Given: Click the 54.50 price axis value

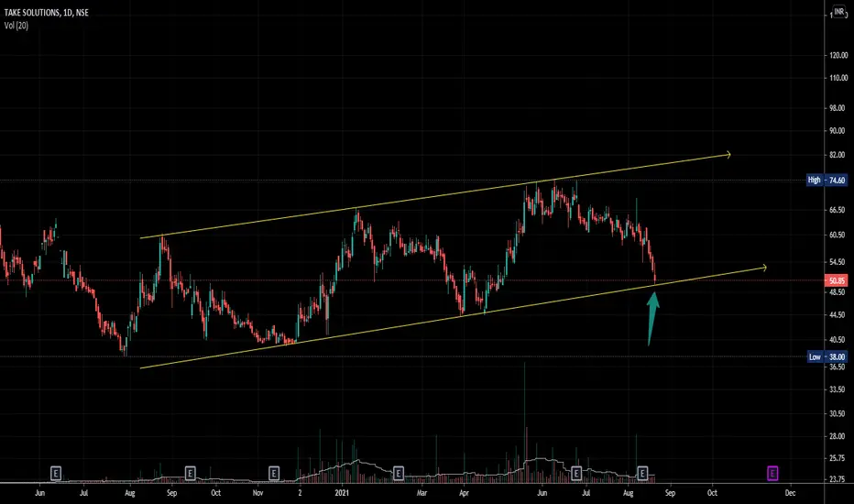Looking at the screenshot, I should (x=838, y=262).
